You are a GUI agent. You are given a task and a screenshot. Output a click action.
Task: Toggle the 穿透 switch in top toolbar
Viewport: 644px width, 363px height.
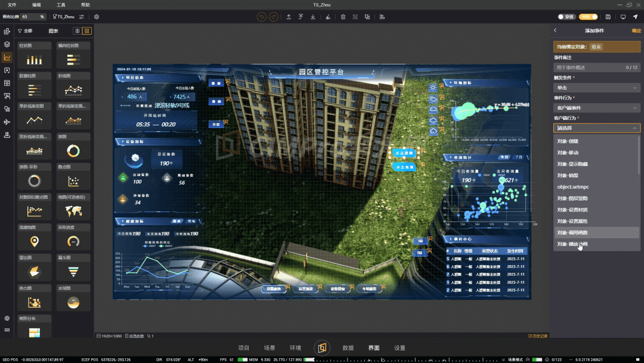point(566,17)
